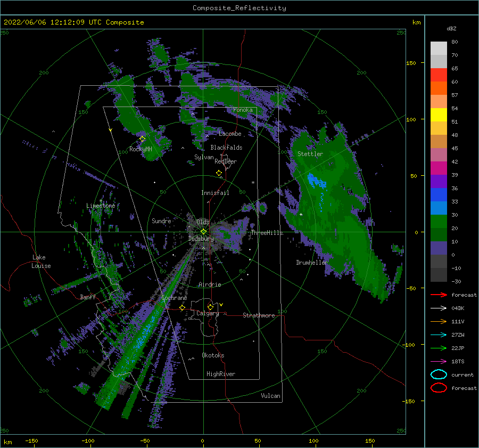Click the magenta 18TS arrow icon

[x=439, y=362]
